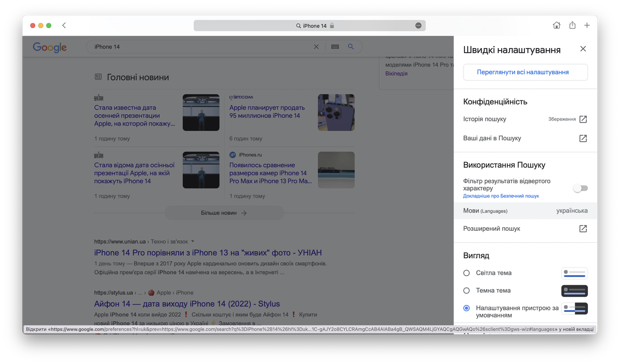The height and width of the screenshot is (364, 620).
Task: Open Історія пошуку external link
Action: pyautogui.click(x=583, y=119)
